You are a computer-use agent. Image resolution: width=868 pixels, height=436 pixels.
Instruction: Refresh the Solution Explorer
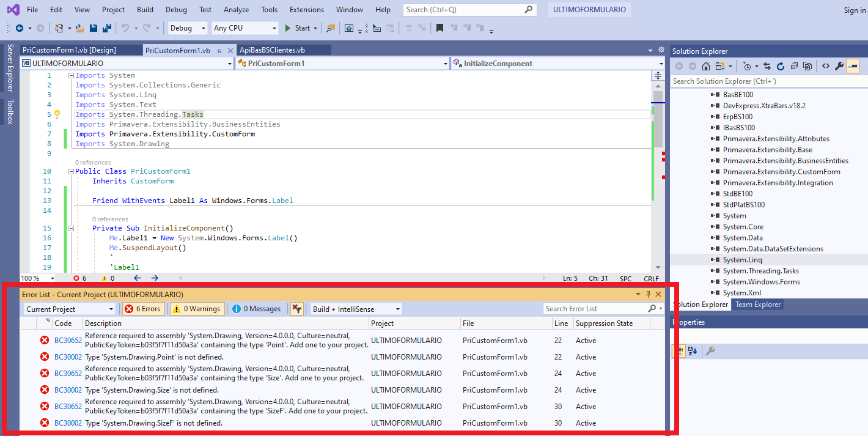tap(781, 66)
